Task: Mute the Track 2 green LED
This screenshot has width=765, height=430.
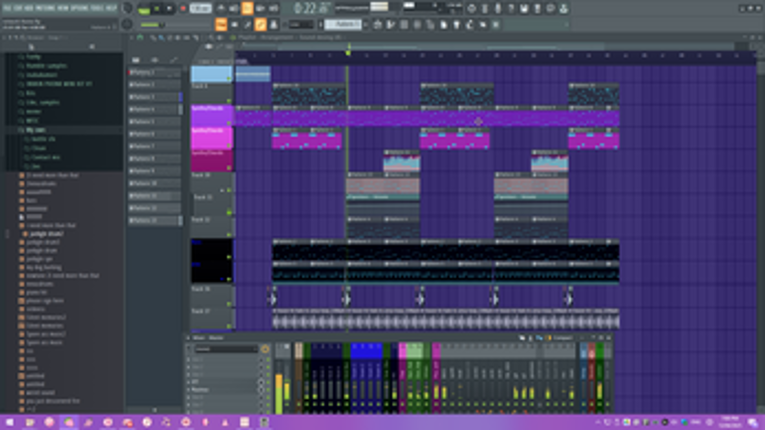Action: coord(229,101)
